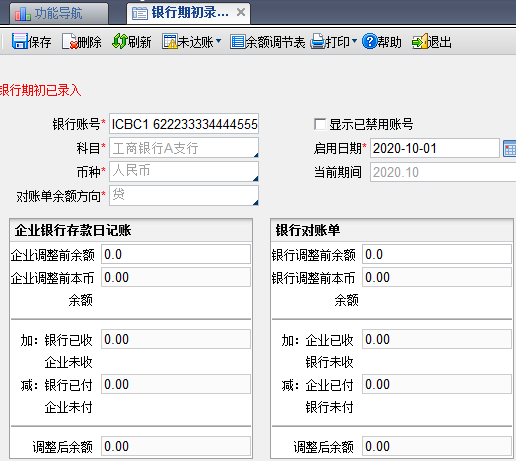Switch to the 功能导航 tab

(x=59, y=13)
